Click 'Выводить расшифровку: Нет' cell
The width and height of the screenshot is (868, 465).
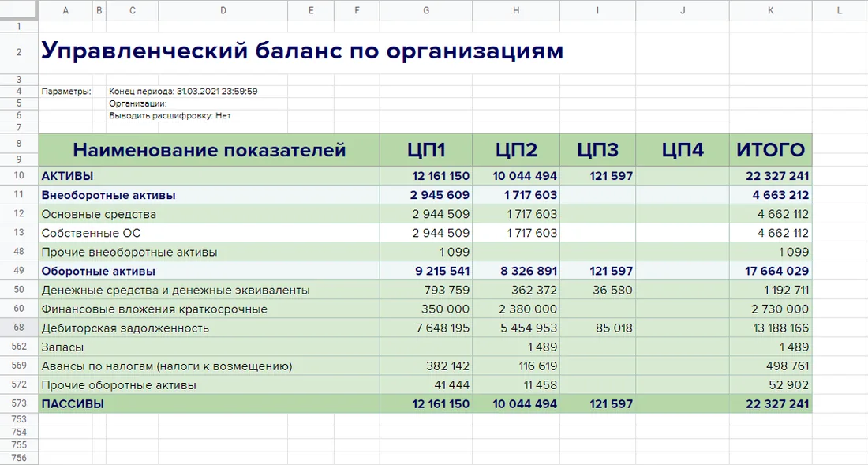click(x=170, y=116)
